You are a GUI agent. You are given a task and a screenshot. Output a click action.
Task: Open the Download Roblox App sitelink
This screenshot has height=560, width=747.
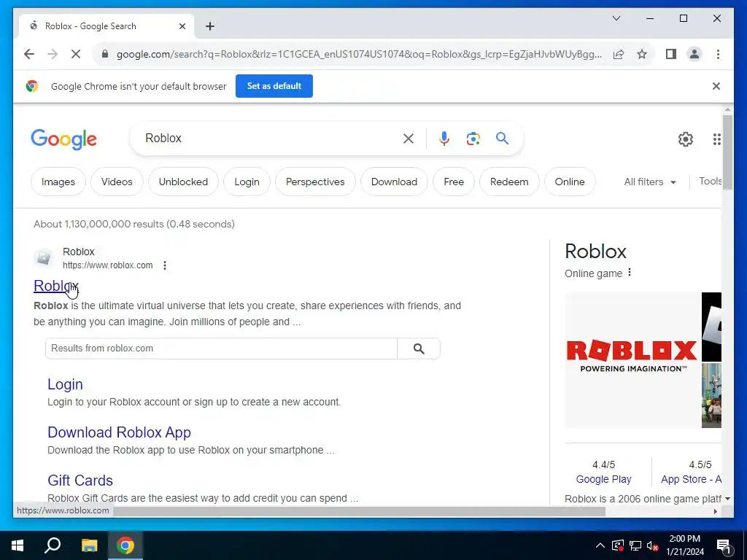coord(119,432)
